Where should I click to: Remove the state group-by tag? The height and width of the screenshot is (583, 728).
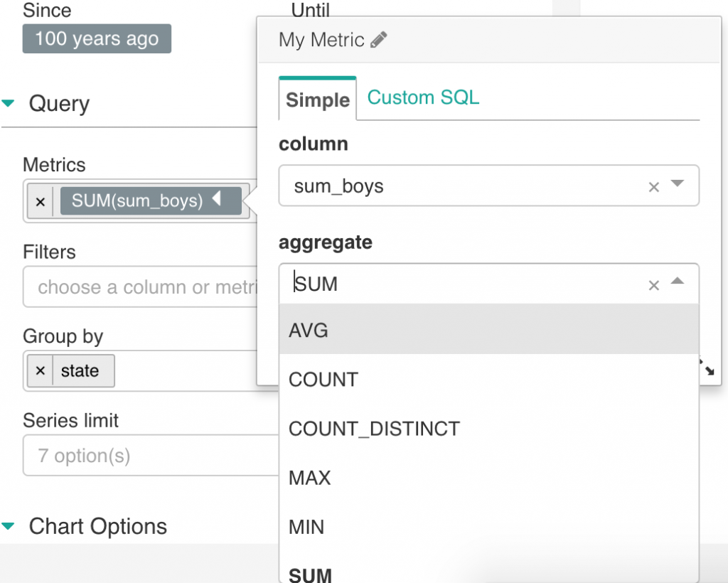(40, 371)
